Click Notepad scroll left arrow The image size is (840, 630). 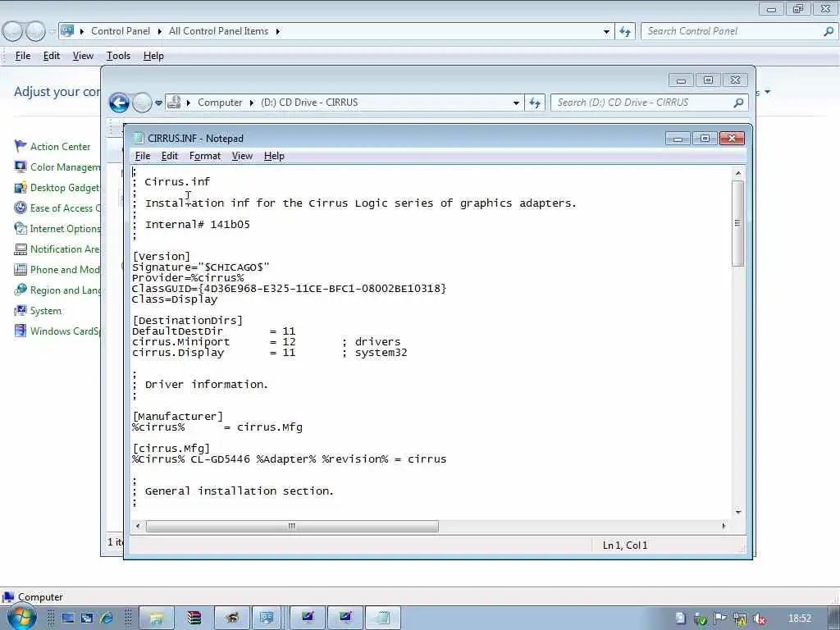(138, 526)
